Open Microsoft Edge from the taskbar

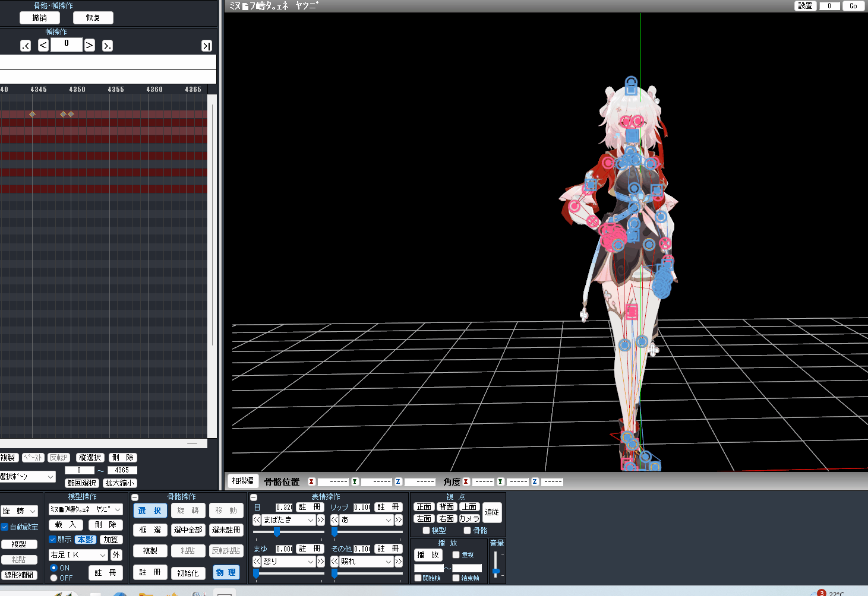click(x=120, y=594)
